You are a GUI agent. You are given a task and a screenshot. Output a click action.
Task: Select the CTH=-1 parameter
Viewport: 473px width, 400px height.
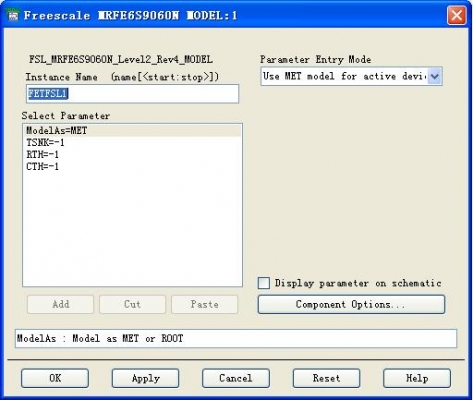point(133,166)
